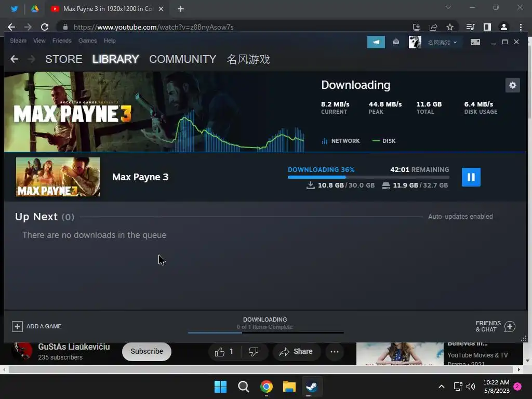
Task: Switch to the LIBRARY tab
Action: (115, 59)
